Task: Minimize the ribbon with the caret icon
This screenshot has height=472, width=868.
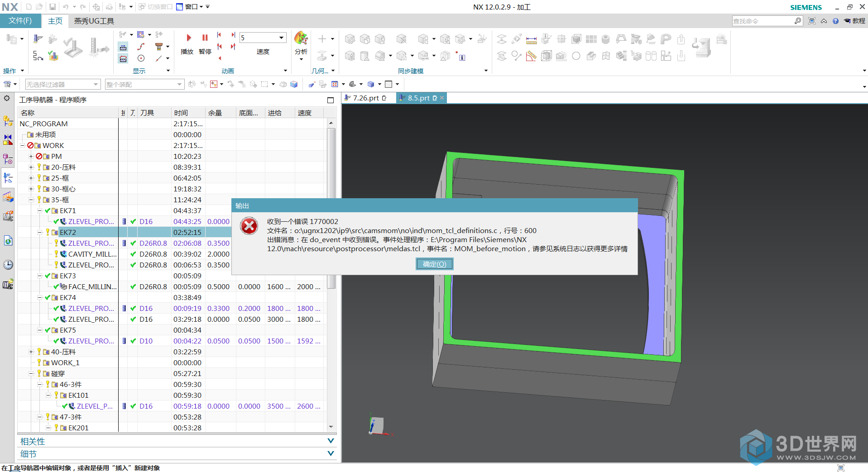Action: [x=824, y=21]
